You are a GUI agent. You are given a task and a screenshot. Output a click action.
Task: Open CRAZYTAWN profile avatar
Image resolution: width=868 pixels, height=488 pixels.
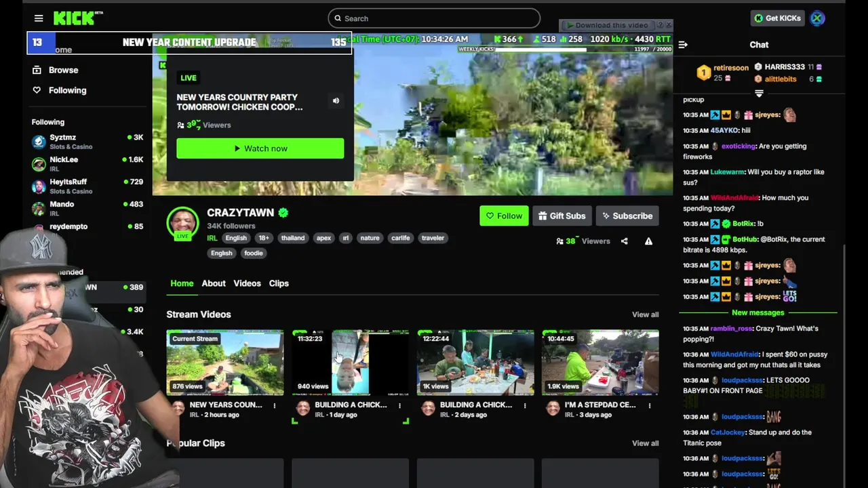(182, 223)
